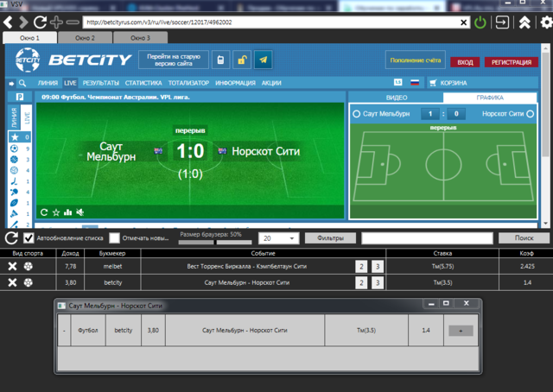This screenshot has width=553, height=392.
Task: Open РЕЗУЛЬТАТЫ menu item
Action: (x=101, y=83)
